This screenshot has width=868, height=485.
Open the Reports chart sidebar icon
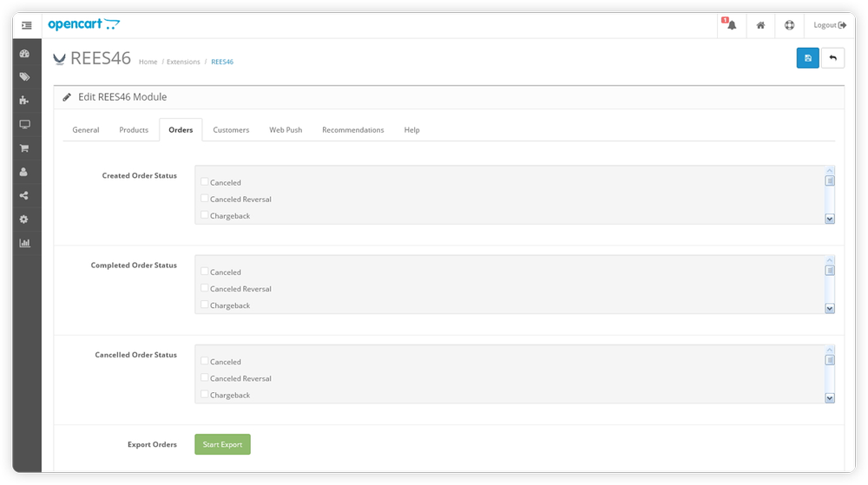[x=24, y=243]
